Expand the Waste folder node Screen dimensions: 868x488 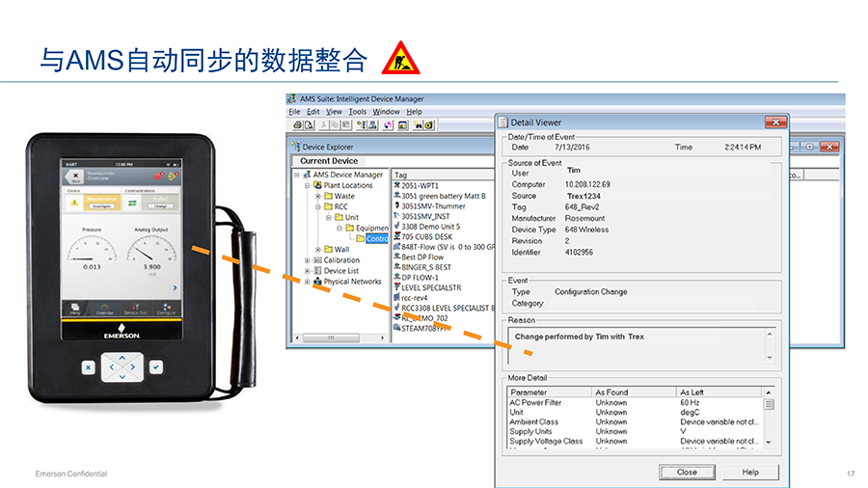pyautogui.click(x=317, y=196)
